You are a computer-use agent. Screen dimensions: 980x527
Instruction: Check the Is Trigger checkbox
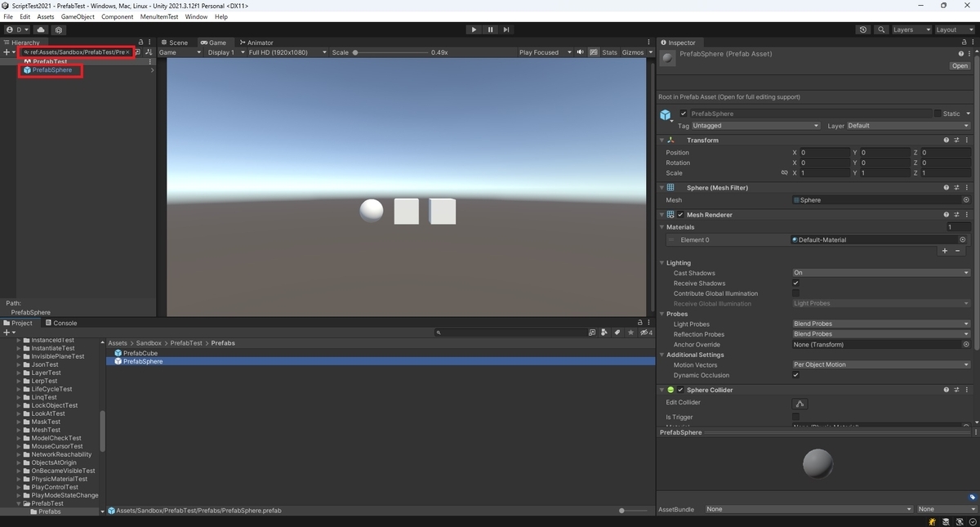796,417
